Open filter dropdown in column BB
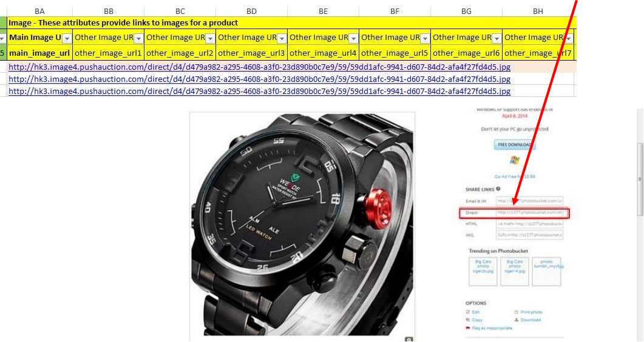 point(138,38)
